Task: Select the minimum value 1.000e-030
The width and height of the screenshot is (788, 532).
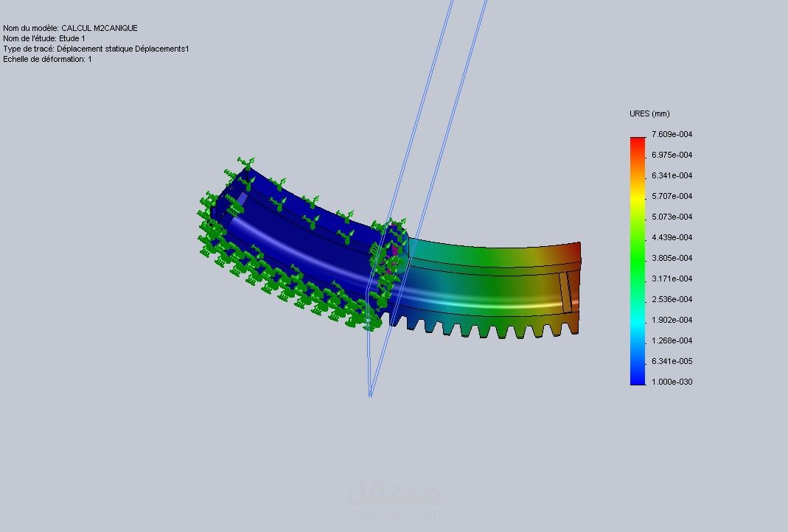Action: click(x=672, y=381)
